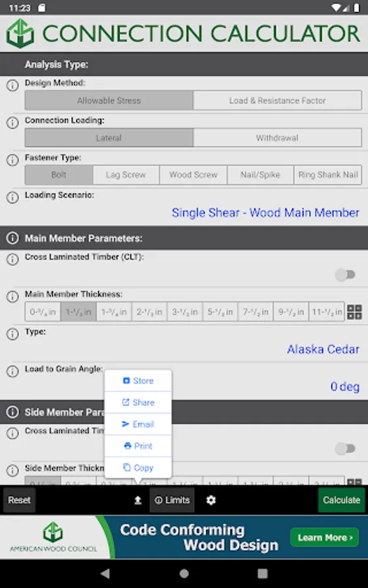Toggle Side Member CLT switch

pyautogui.click(x=346, y=448)
